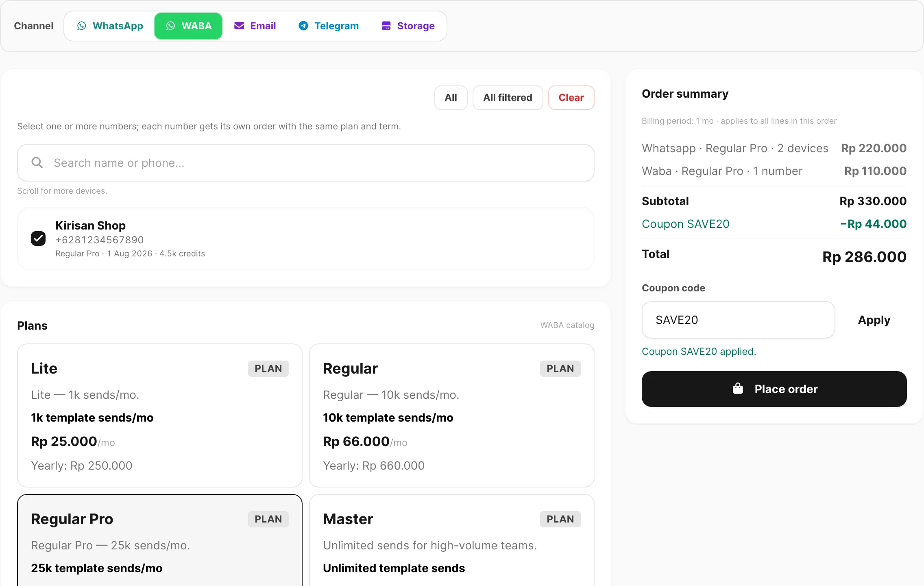924x586 pixels.
Task: Click the All filtered button
Action: (x=508, y=98)
